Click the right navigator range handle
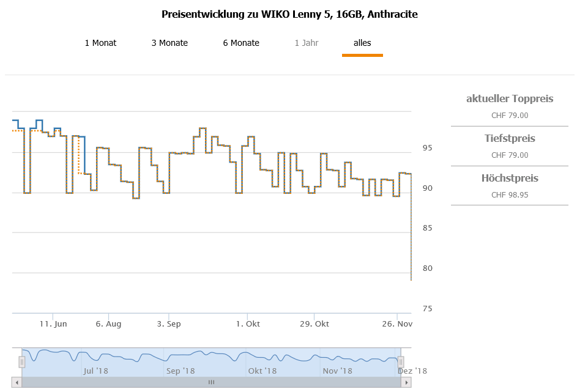This screenshot has height=392, width=577. (x=401, y=362)
